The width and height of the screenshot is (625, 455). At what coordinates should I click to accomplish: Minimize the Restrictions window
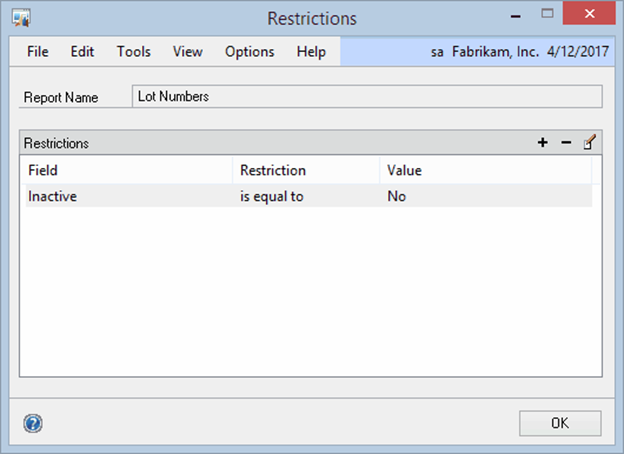[x=515, y=16]
